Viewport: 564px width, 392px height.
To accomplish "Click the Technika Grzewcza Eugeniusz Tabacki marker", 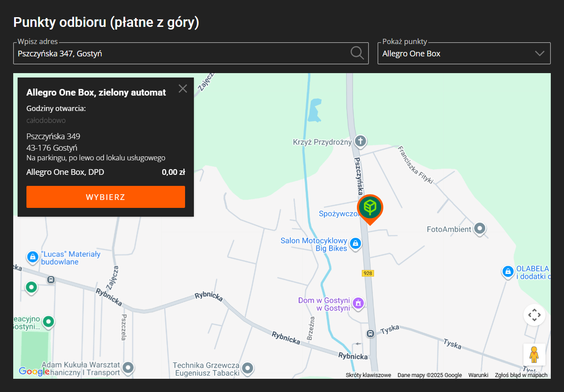I will click(x=248, y=367).
